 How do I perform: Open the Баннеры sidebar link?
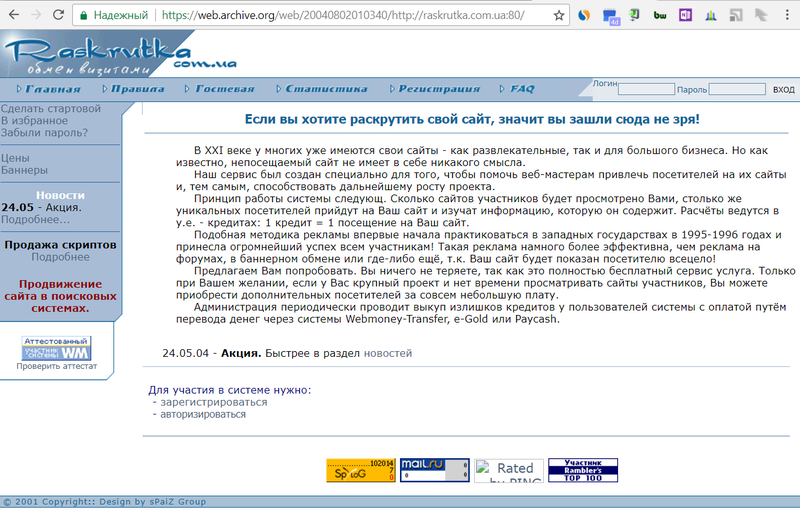point(24,170)
